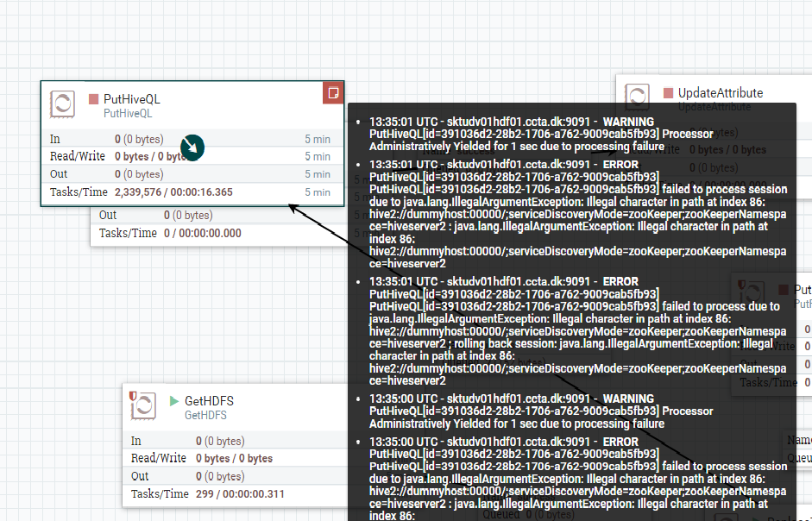The height and width of the screenshot is (521, 812).
Task: Click the 13:35:00 UTC ERROR bulletin entry
Action: click(577, 479)
